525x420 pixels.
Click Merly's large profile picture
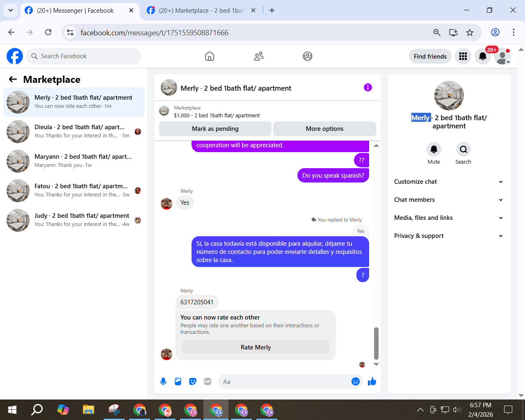pos(449,96)
